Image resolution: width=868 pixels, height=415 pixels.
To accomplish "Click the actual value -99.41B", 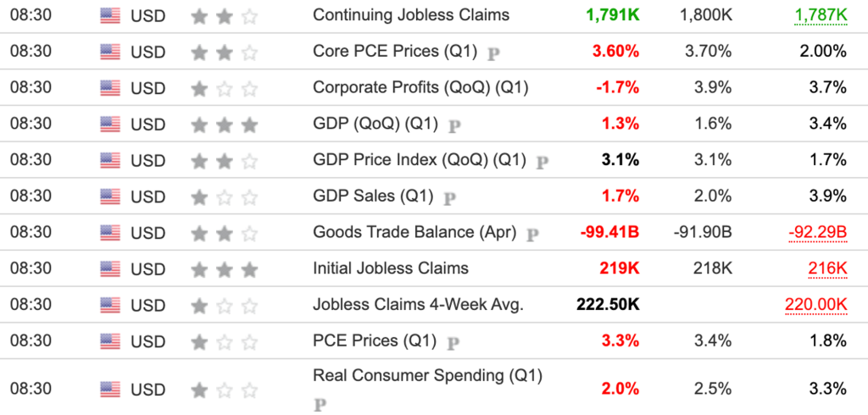I will [609, 233].
